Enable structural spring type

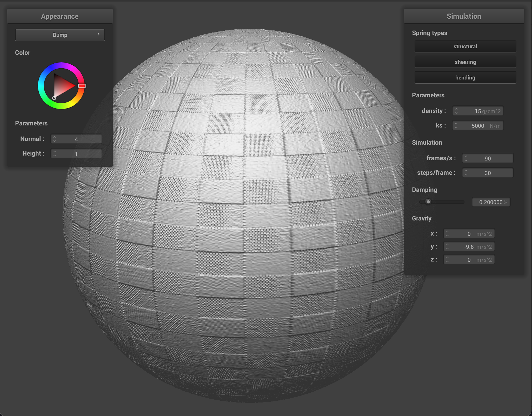pos(465,46)
